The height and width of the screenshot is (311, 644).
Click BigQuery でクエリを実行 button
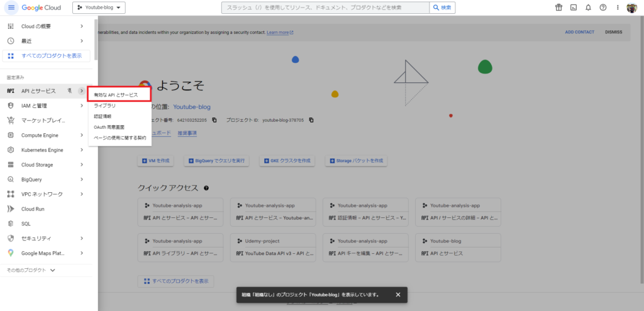tap(216, 161)
